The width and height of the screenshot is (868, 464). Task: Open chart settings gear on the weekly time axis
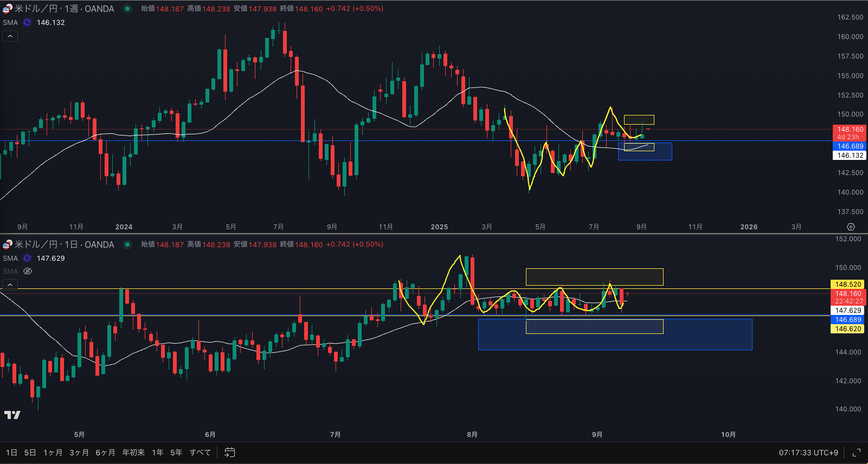pyautogui.click(x=851, y=227)
